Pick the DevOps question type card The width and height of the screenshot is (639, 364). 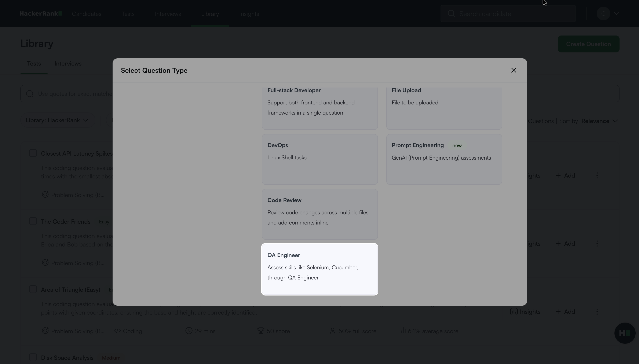[319, 159]
